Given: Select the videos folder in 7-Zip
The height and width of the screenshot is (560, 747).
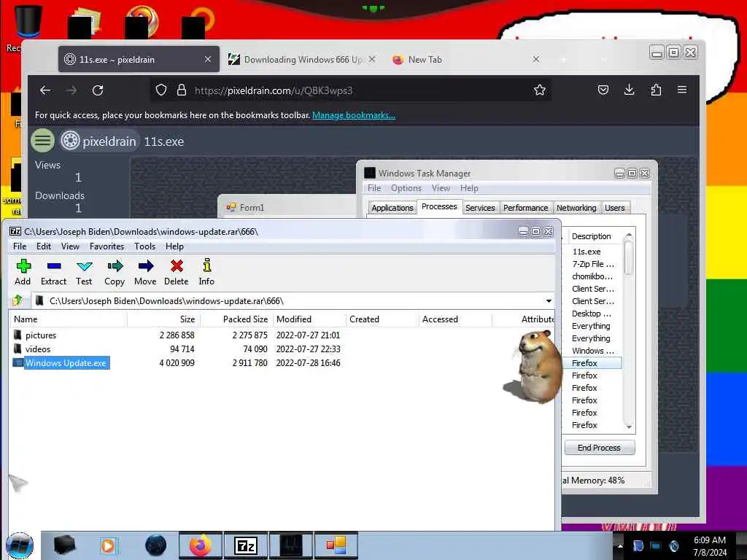Looking at the screenshot, I should (x=38, y=349).
